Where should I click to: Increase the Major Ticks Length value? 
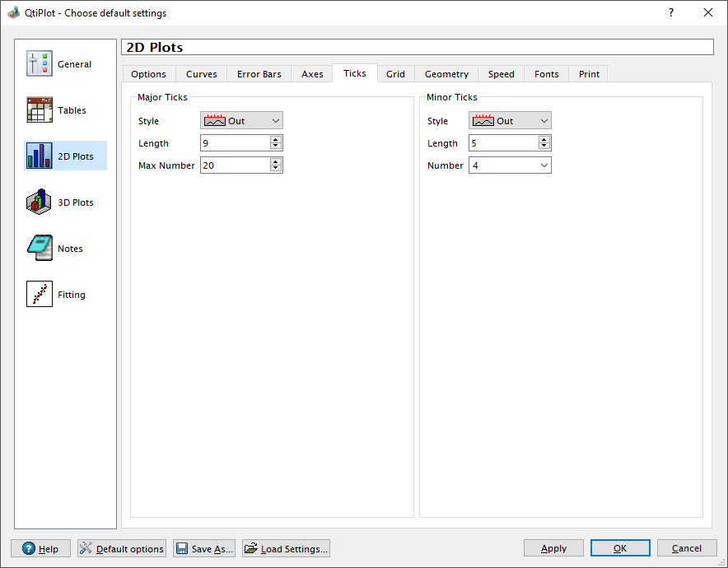(x=276, y=140)
